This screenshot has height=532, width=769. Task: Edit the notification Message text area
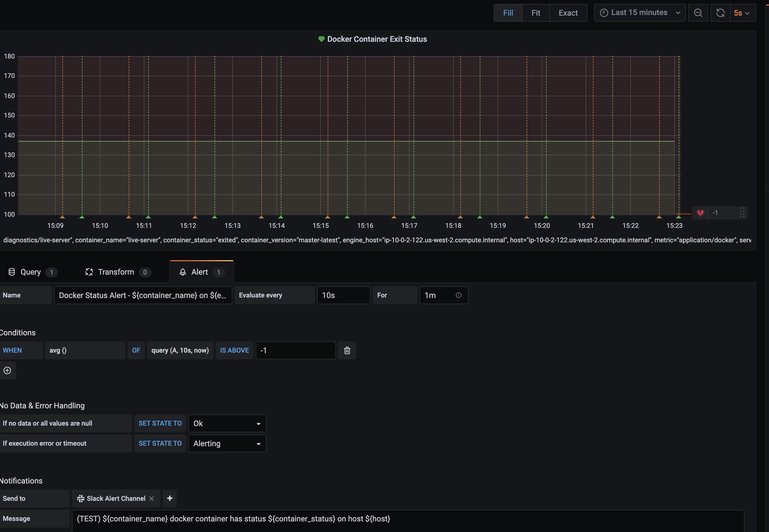(x=408, y=521)
